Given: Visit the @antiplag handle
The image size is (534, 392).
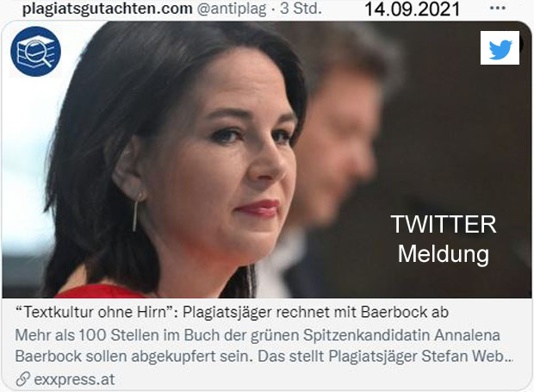Looking at the screenshot, I should pos(232,9).
